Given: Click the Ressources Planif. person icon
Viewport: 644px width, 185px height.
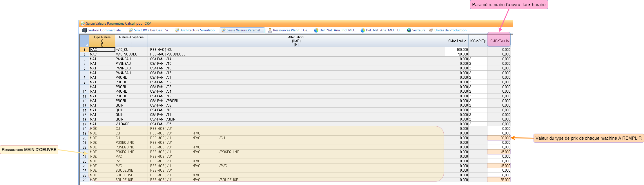Looking at the screenshot, I should pos(270,30).
